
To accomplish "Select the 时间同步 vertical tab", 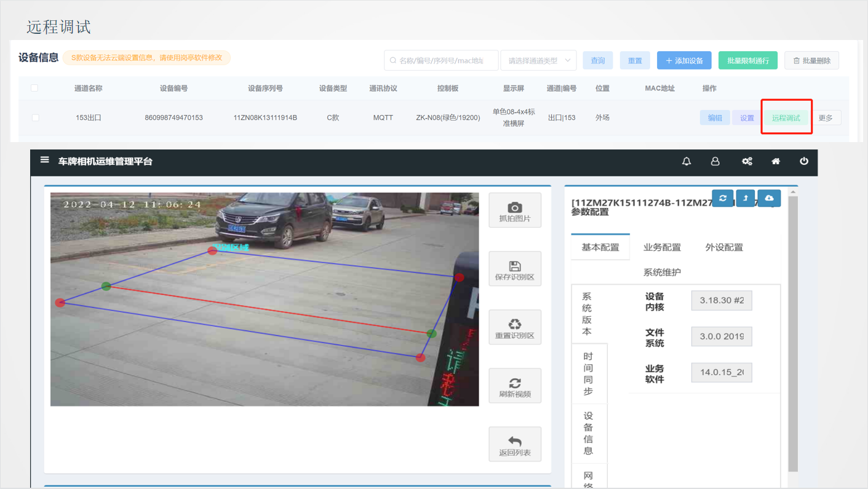I will (588, 373).
